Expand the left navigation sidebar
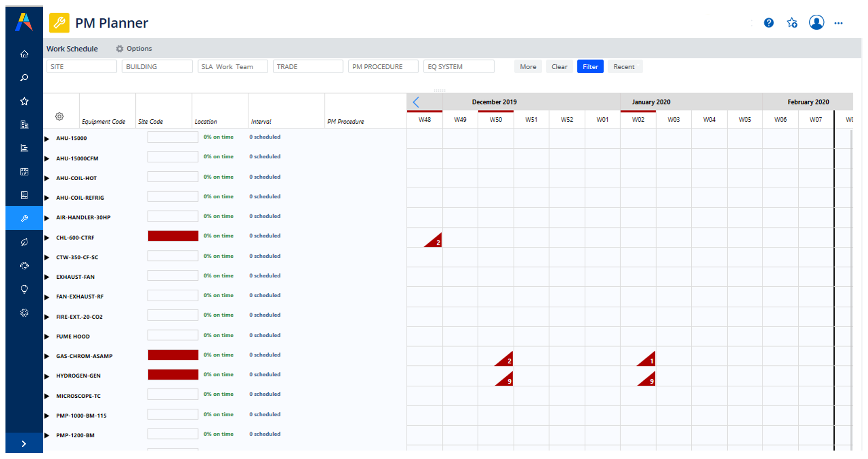 (24, 444)
